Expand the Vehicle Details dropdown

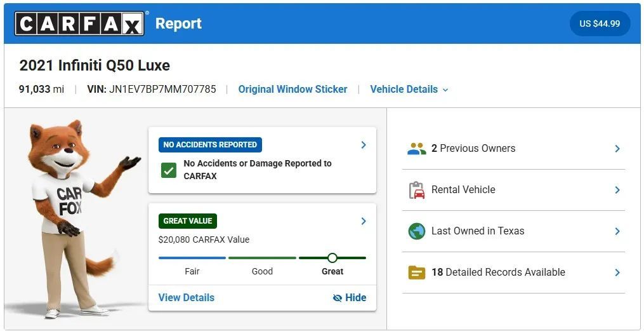tap(409, 89)
